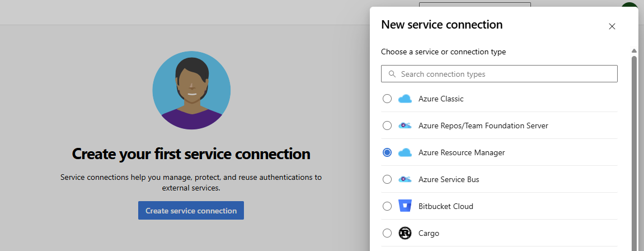Select the Azure Repos/Team Foundation Server radio button
This screenshot has height=251, width=644.
coord(387,125)
